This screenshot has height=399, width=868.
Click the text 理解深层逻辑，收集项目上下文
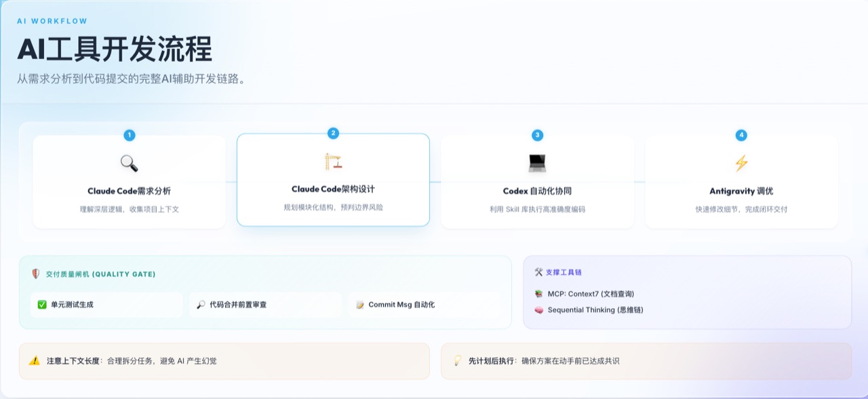pos(129,209)
